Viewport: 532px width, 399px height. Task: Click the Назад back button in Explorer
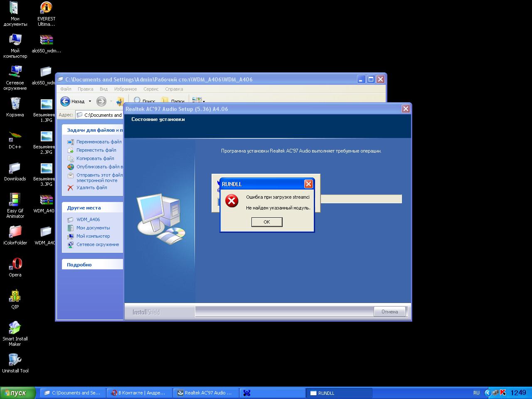73,101
